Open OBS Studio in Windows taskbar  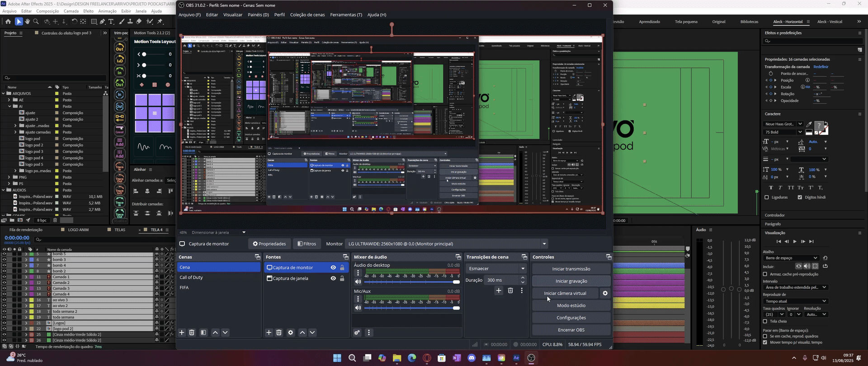click(531, 358)
